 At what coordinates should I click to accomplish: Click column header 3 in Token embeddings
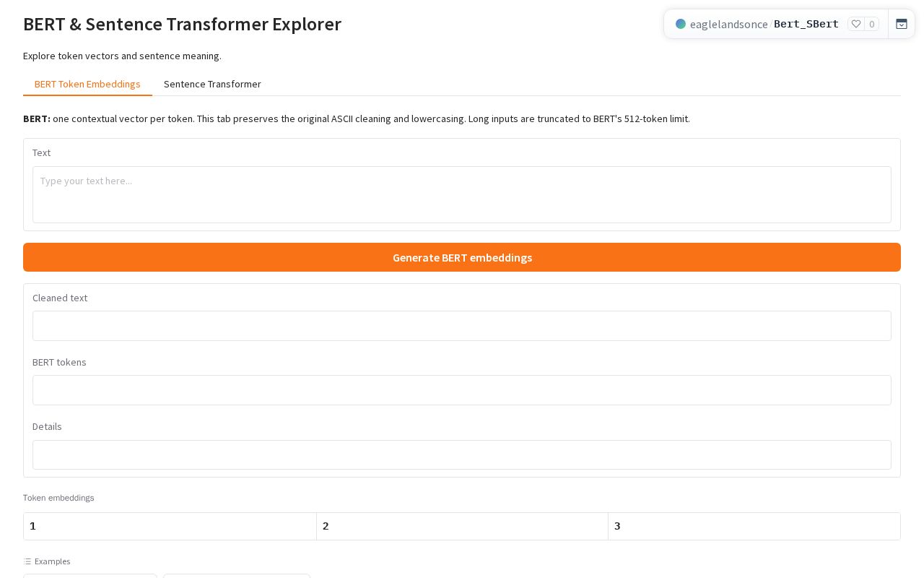coord(754,526)
